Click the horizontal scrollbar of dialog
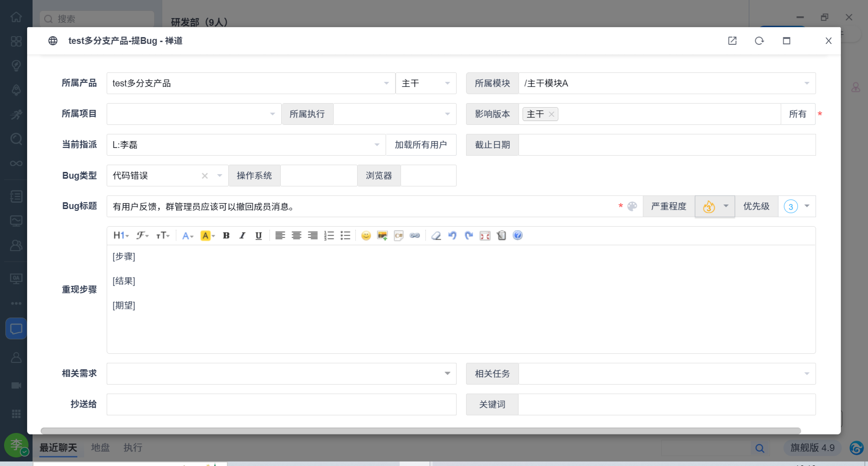 click(420, 430)
